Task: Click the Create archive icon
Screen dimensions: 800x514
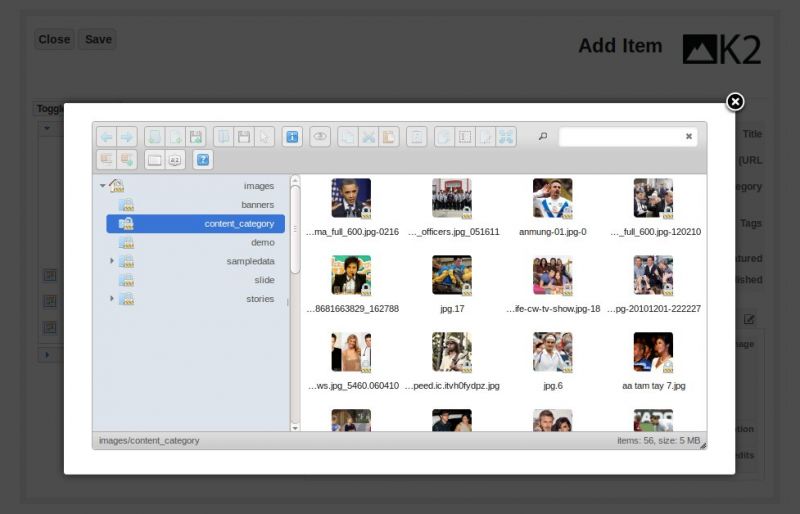Action: coord(127,160)
